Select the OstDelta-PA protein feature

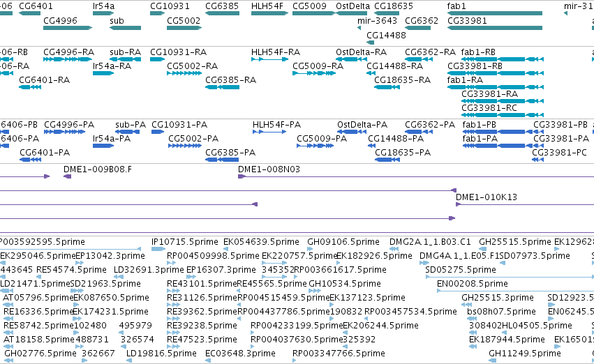pyautogui.click(x=352, y=132)
